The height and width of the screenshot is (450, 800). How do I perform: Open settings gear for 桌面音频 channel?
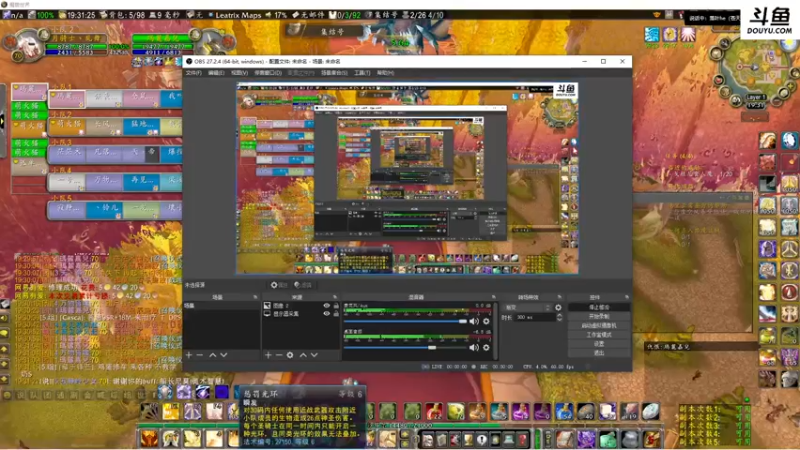(x=486, y=347)
